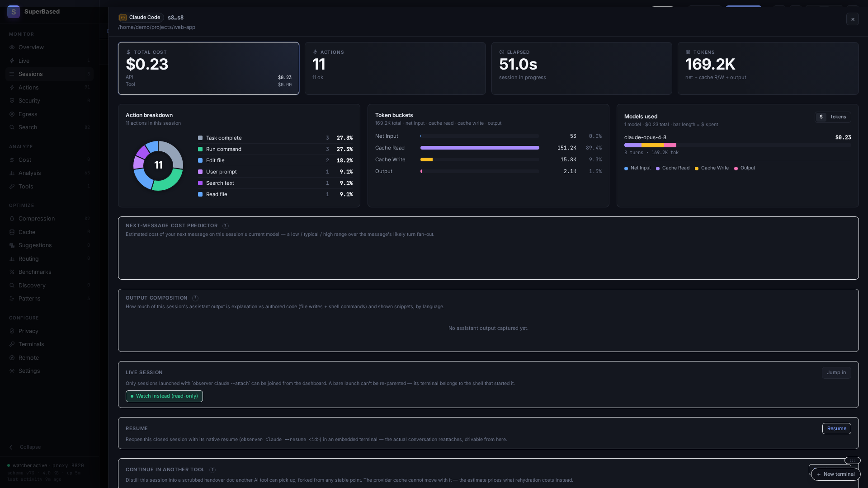Open Cost via its dollar icon
Viewport: 868px width, 488px height.
[x=12, y=160]
